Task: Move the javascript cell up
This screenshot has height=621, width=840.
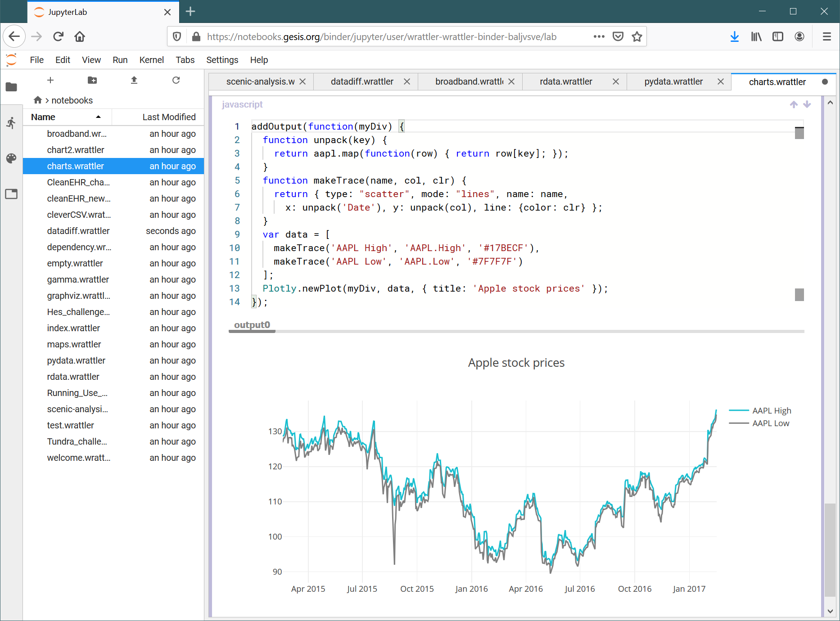Action: [794, 104]
